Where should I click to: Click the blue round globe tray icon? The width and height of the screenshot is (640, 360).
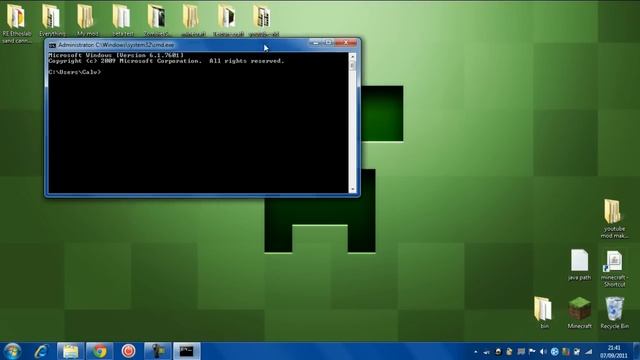554,351
